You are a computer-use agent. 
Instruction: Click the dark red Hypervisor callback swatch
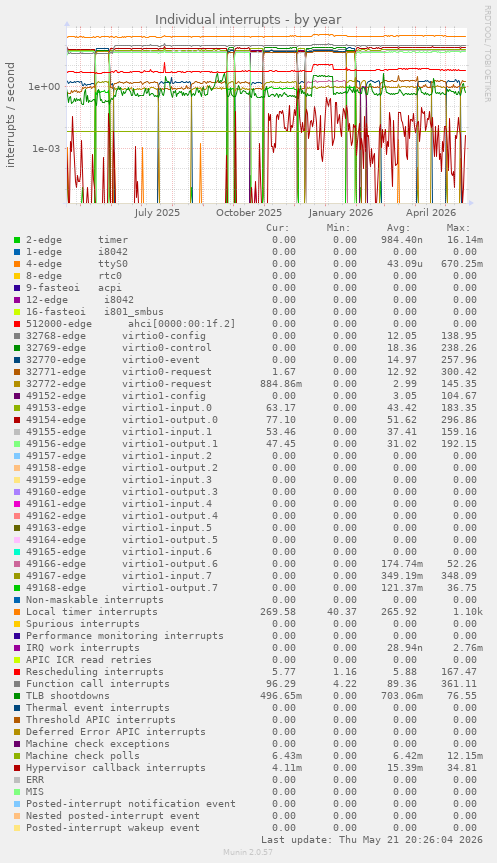17,768
